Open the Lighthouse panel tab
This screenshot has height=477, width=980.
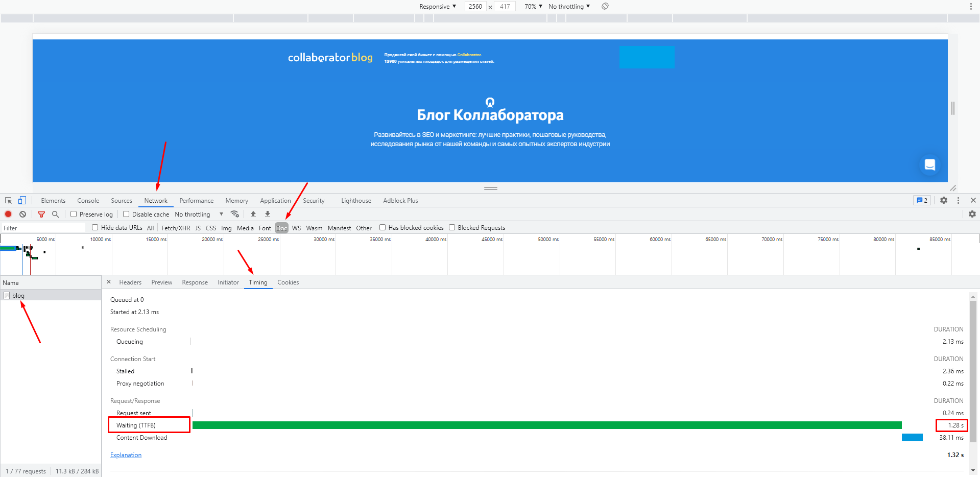356,201
